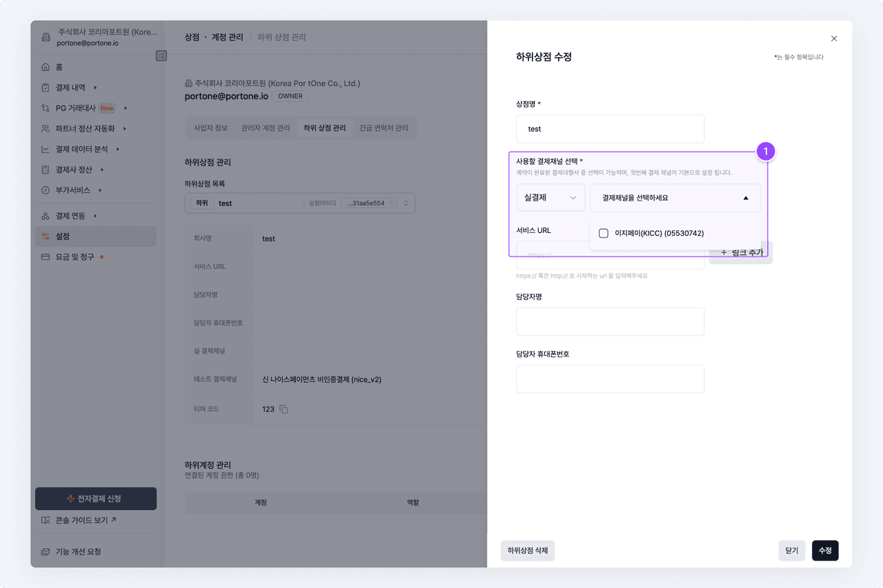Viewport: 883px width, 588px height.
Task: Click the home icon in sidebar
Action: coord(46,68)
